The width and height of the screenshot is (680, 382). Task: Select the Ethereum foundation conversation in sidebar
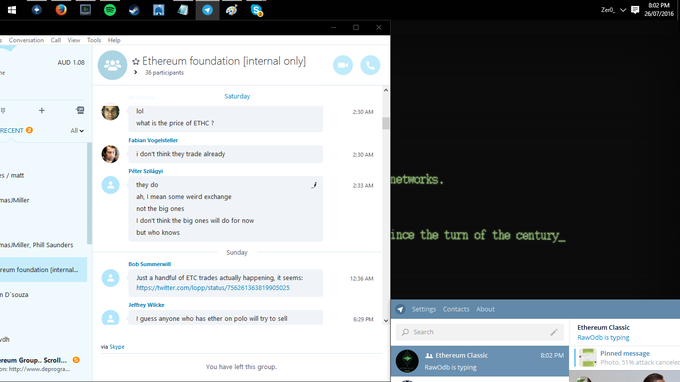click(43, 270)
